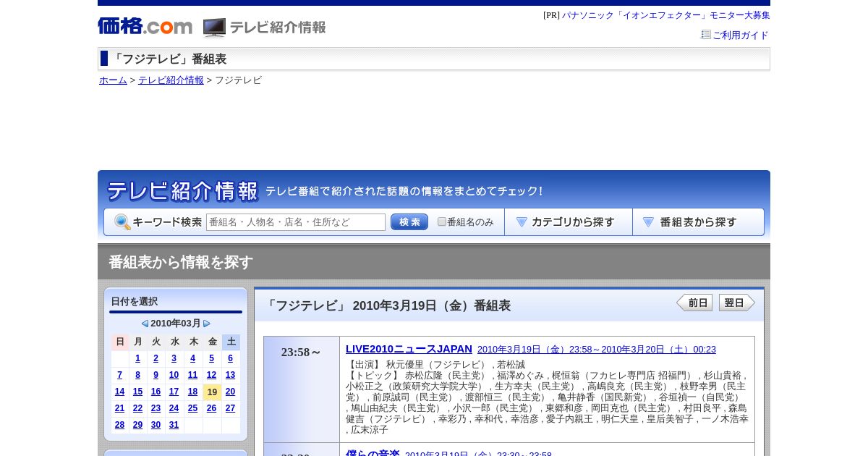Open the Panasonic イオンエフェクター PR link
This screenshot has width=868, height=456.
tap(666, 15)
